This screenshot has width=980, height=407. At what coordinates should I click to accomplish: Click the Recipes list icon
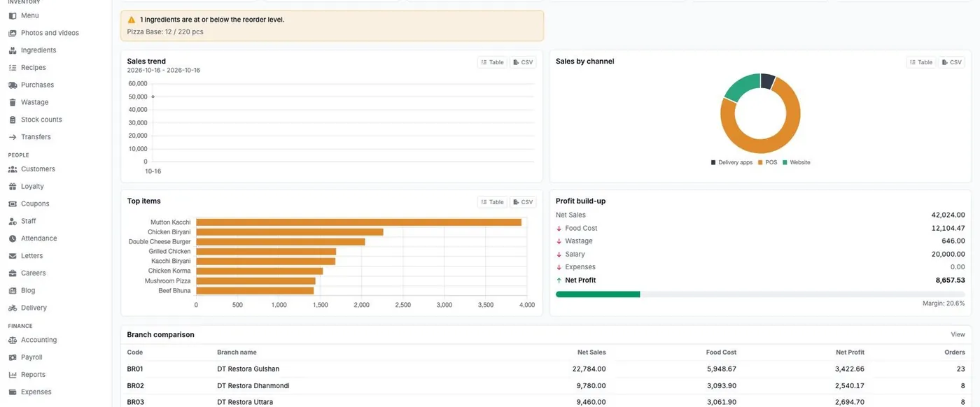13,68
